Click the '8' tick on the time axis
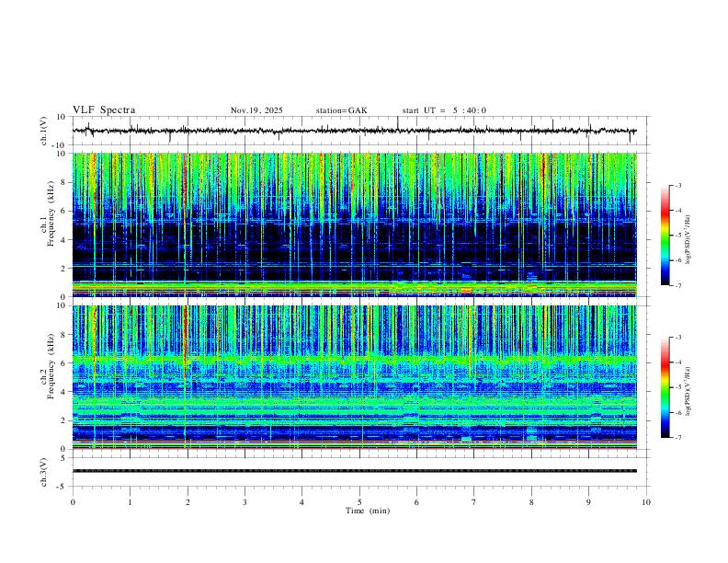Viewport: 728px width, 563px height. click(x=531, y=502)
